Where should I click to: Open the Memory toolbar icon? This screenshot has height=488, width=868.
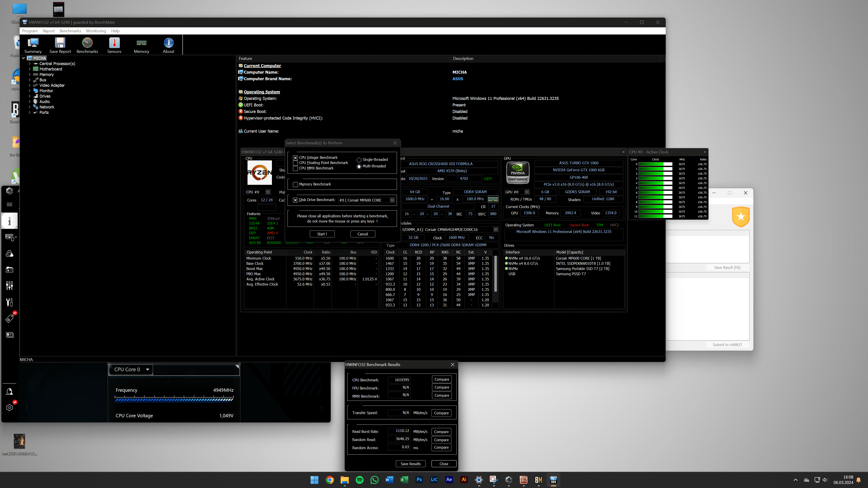click(142, 45)
